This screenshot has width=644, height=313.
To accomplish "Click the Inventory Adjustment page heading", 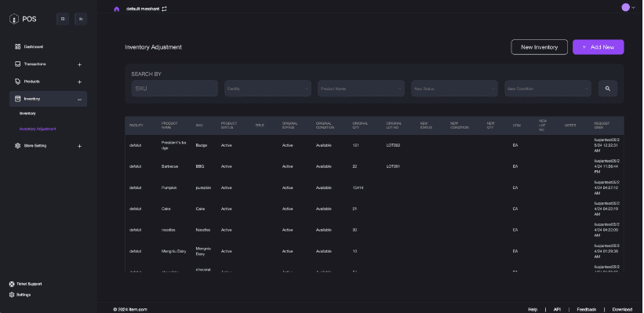I will click(153, 47).
